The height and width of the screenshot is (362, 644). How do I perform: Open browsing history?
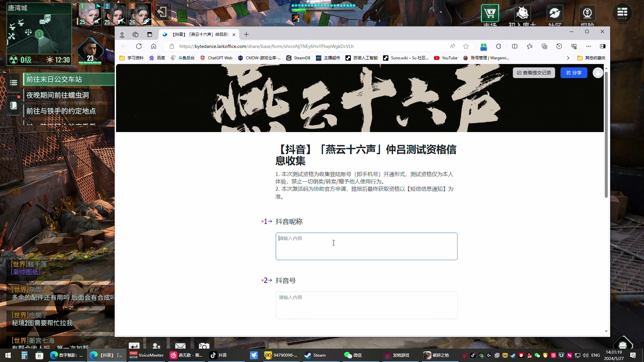click(x=559, y=46)
